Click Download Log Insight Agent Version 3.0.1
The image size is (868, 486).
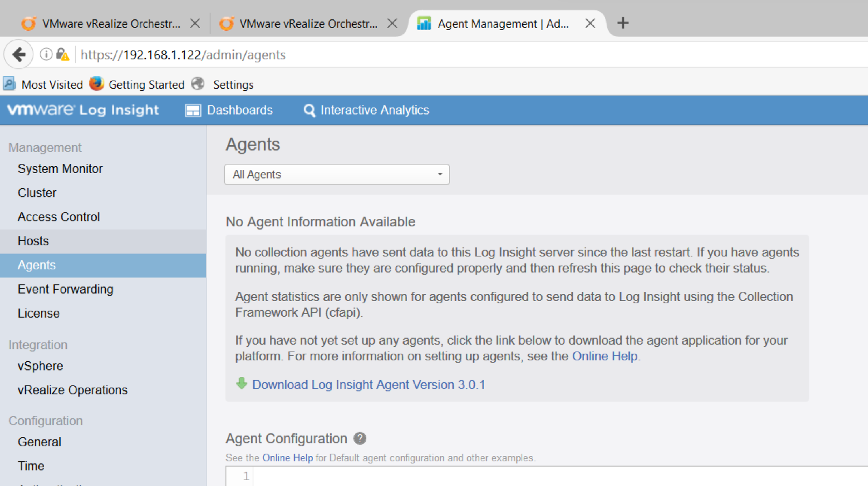tap(369, 385)
